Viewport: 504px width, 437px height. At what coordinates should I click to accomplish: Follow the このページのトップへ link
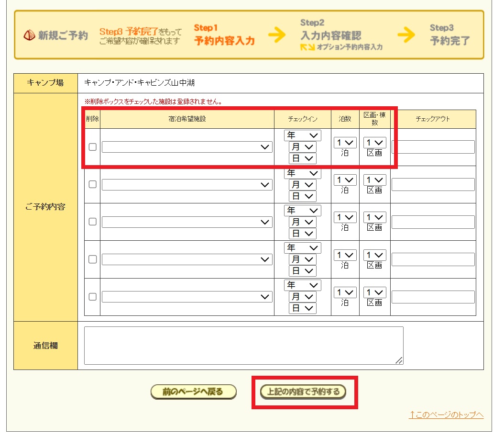point(446,415)
